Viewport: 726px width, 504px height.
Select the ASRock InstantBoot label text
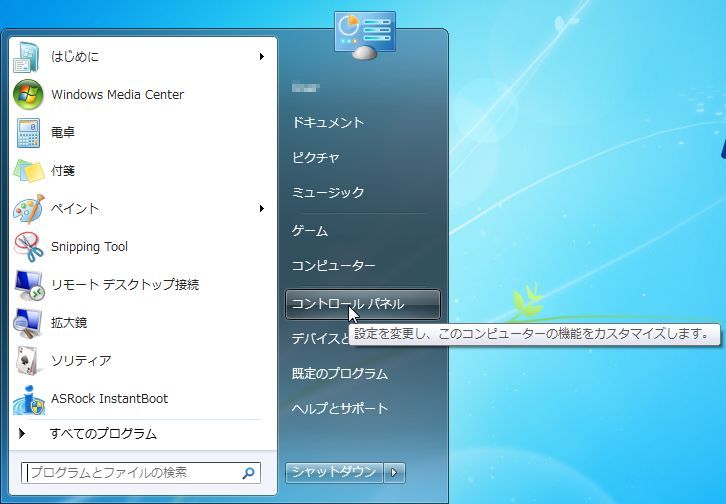(x=110, y=398)
